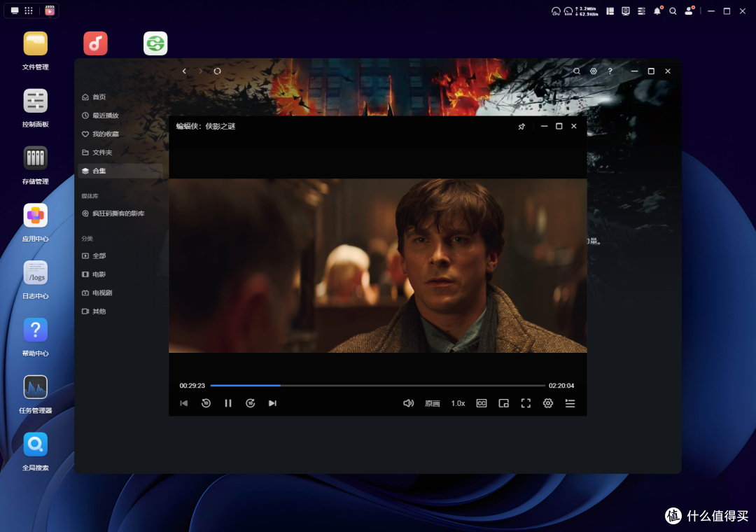Viewport: 756px width, 532px height.
Task: Open the server list icon in the top bar
Action: tap(641, 10)
